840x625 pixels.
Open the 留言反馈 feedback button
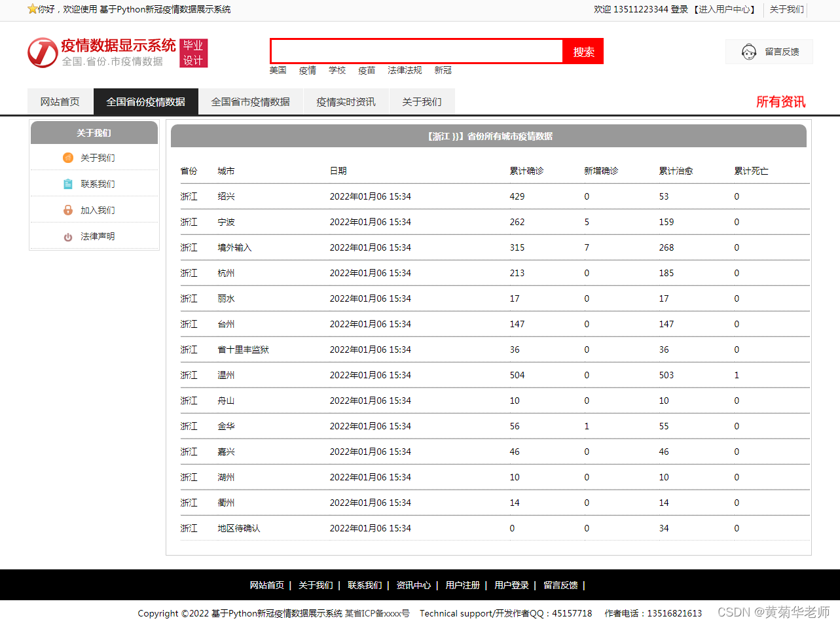769,52
